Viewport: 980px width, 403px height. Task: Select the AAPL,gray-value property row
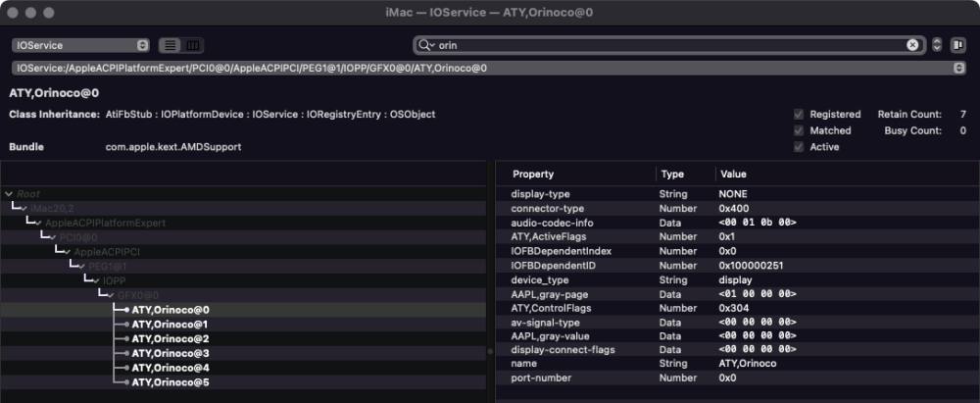pos(738,336)
